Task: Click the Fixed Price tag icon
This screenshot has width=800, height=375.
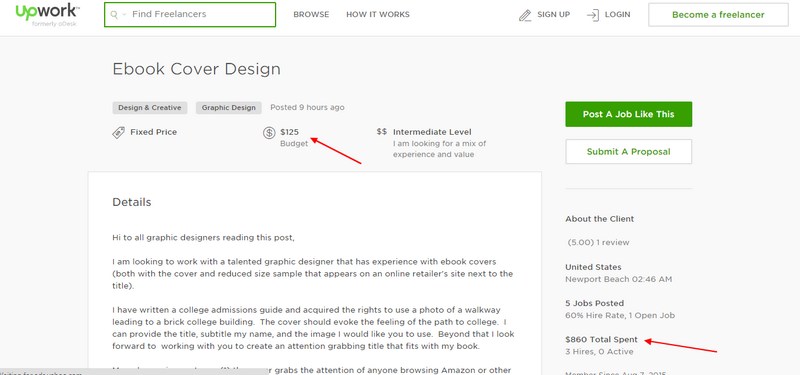Action: pyautogui.click(x=118, y=133)
